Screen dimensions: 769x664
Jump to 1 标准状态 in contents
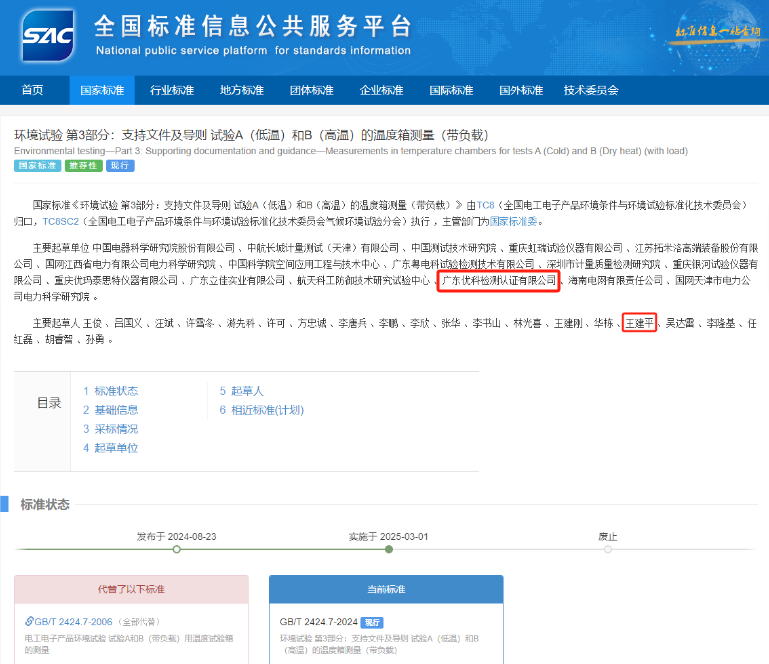[110, 391]
